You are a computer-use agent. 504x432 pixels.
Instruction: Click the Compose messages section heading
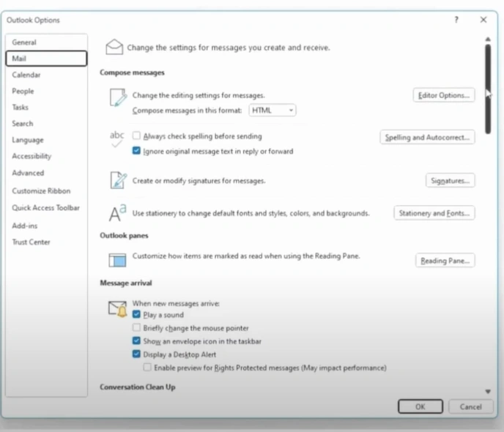pos(132,72)
